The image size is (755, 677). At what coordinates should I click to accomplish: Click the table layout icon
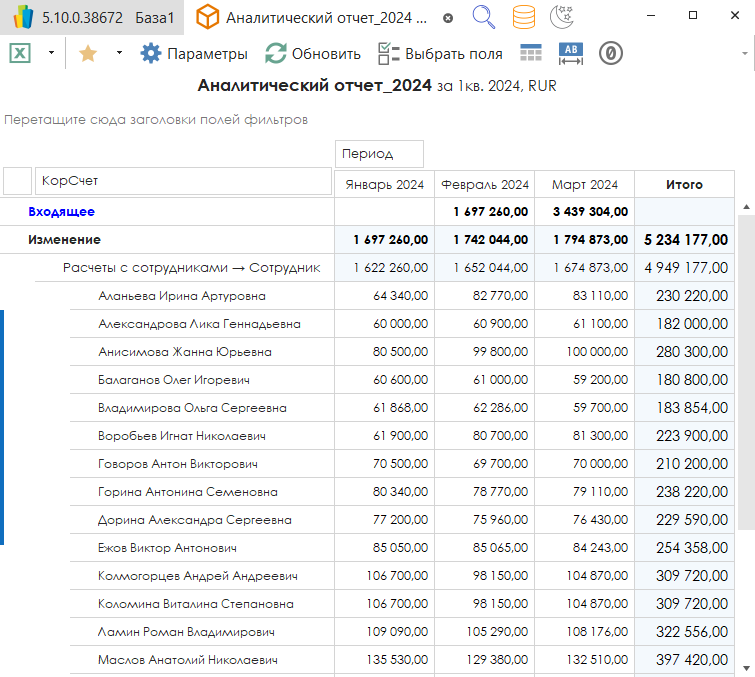tap(531, 54)
